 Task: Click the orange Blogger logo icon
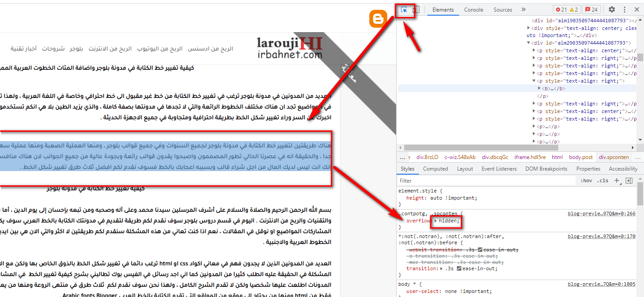[x=378, y=19]
